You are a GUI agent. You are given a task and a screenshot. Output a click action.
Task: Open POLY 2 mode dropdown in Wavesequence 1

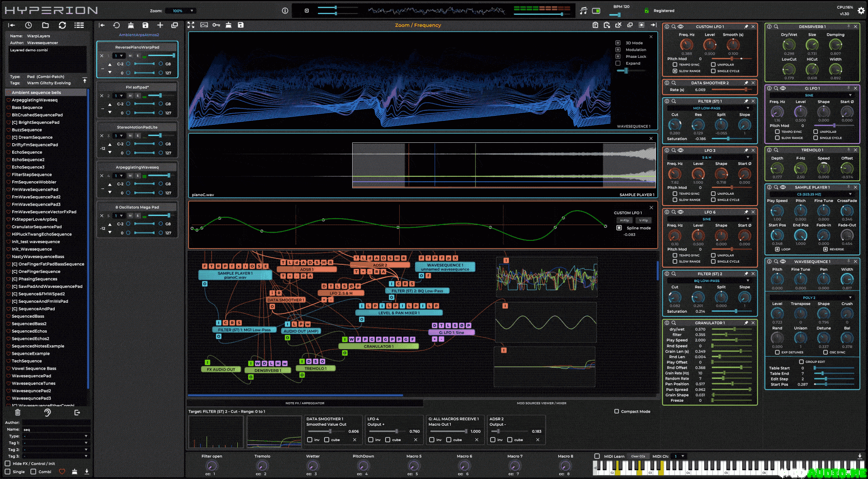pos(812,298)
